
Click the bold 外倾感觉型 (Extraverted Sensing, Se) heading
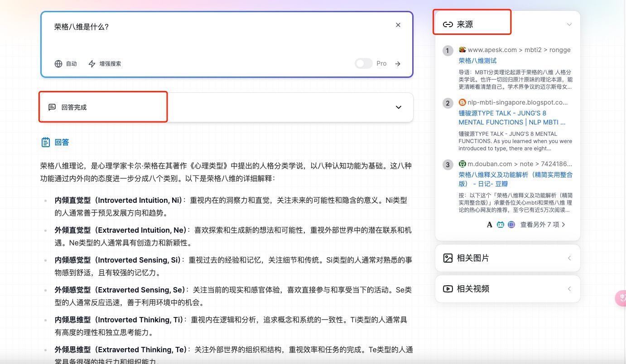click(120, 290)
